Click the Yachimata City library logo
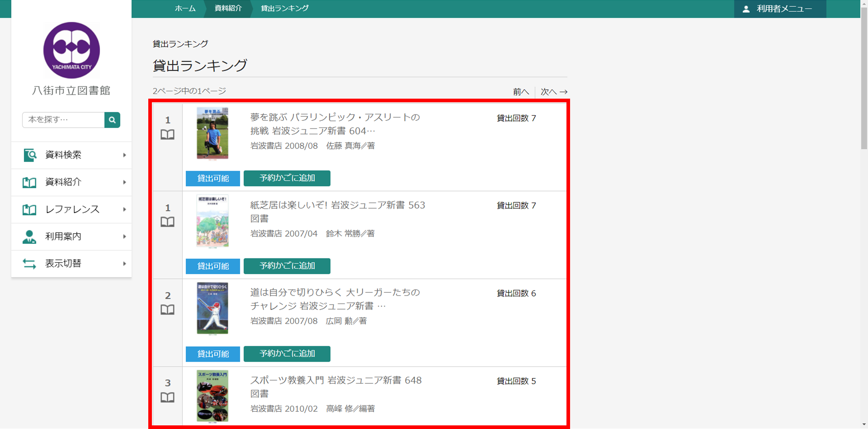The image size is (868, 429). pyautogui.click(x=71, y=50)
